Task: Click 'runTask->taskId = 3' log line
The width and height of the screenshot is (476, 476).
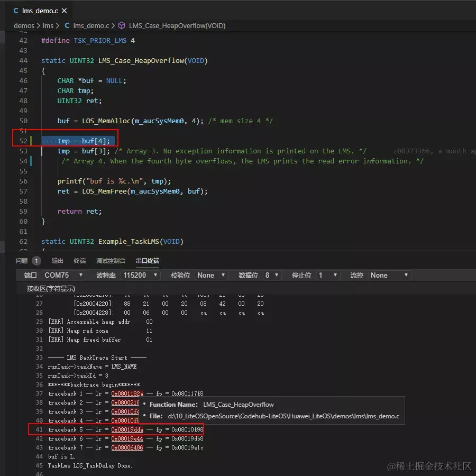Action: (78, 376)
